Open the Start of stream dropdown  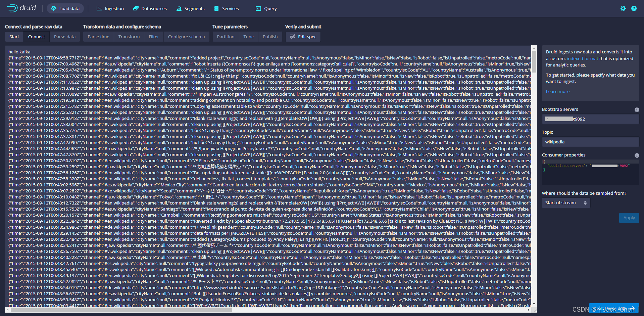coord(566,203)
